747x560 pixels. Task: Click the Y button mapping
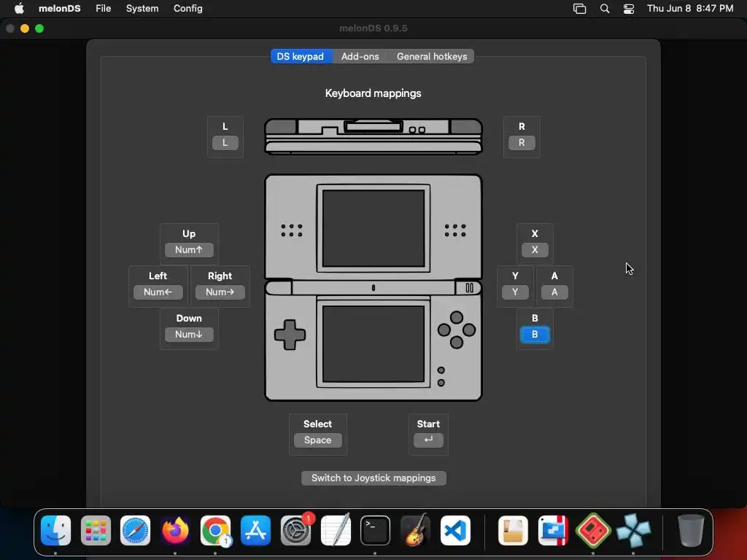(515, 292)
